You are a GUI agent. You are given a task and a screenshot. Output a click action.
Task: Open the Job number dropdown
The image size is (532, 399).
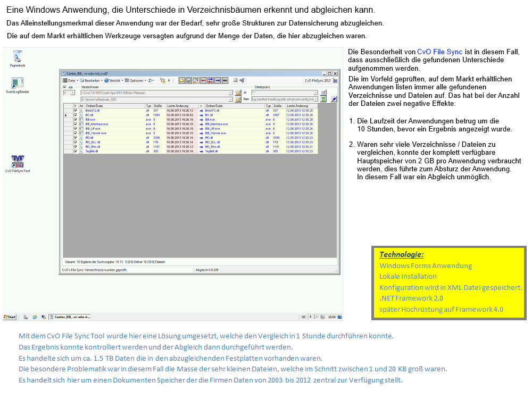(72, 93)
